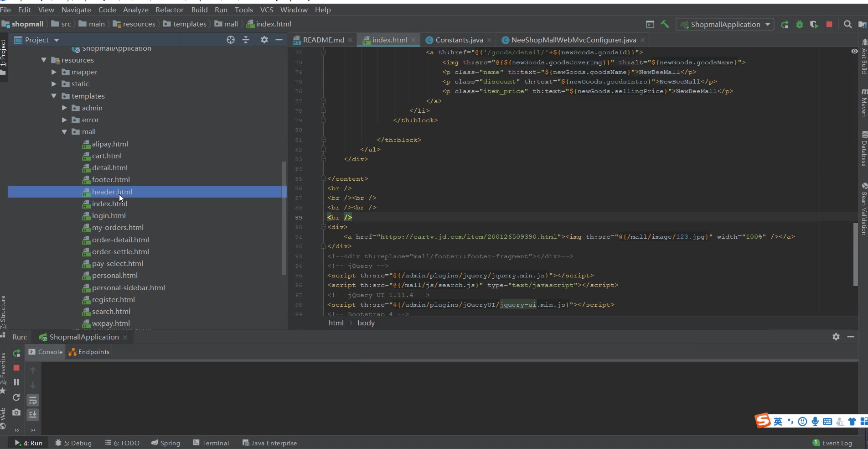Expand the admin folder
This screenshot has height=449, width=868.
[x=64, y=108]
